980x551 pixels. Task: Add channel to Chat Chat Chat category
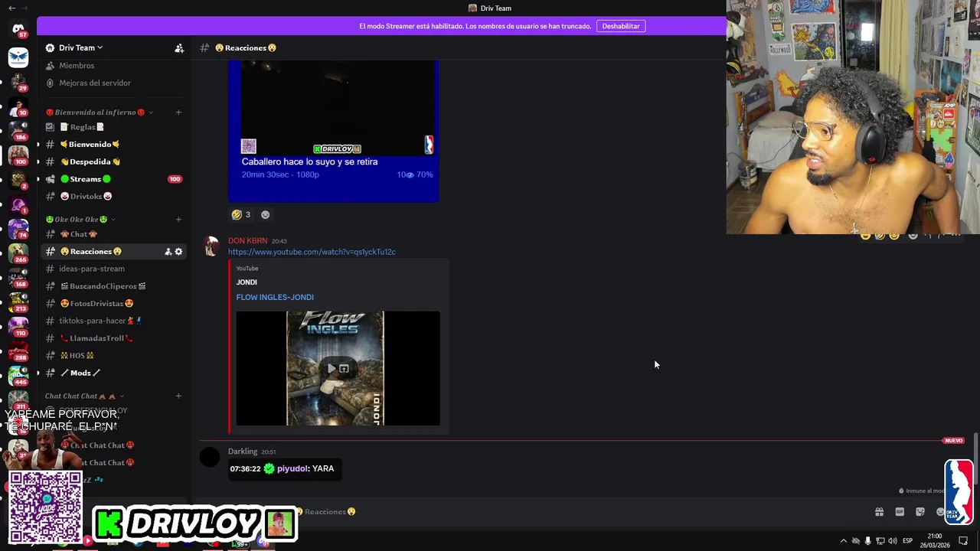178,396
